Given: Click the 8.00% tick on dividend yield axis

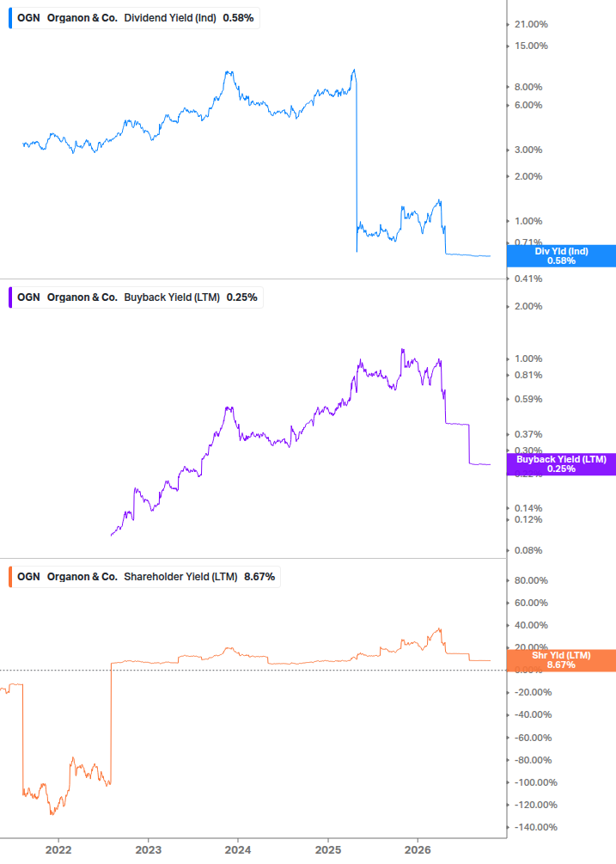Looking at the screenshot, I should coord(528,87).
